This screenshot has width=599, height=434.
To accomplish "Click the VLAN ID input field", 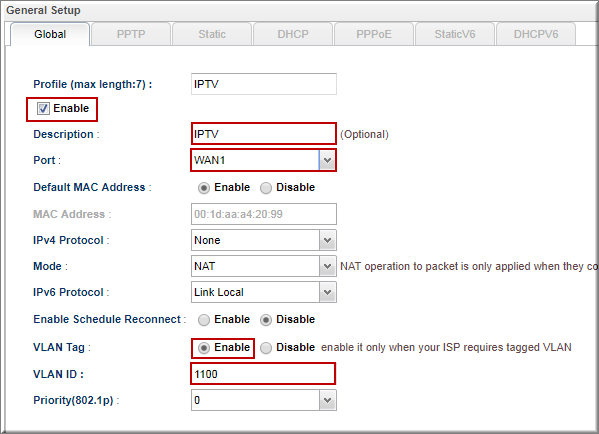I will pyautogui.click(x=263, y=374).
